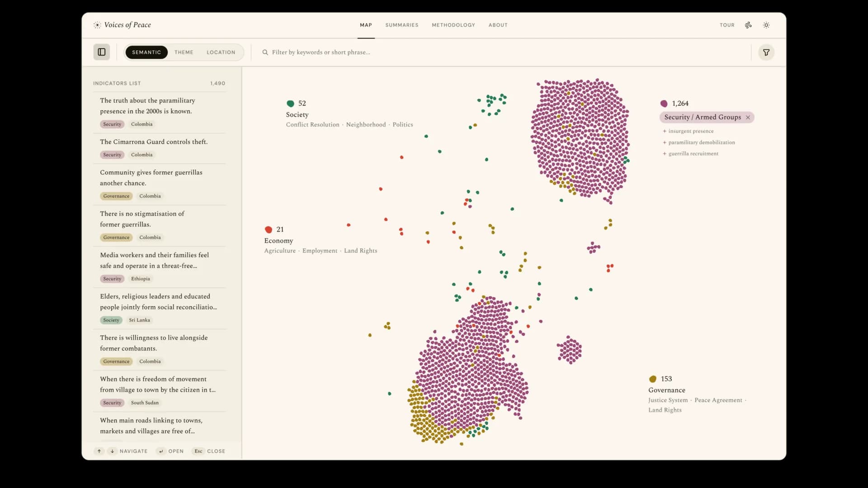Open 'The truth about the paramilitary presence' indicator

159,112
